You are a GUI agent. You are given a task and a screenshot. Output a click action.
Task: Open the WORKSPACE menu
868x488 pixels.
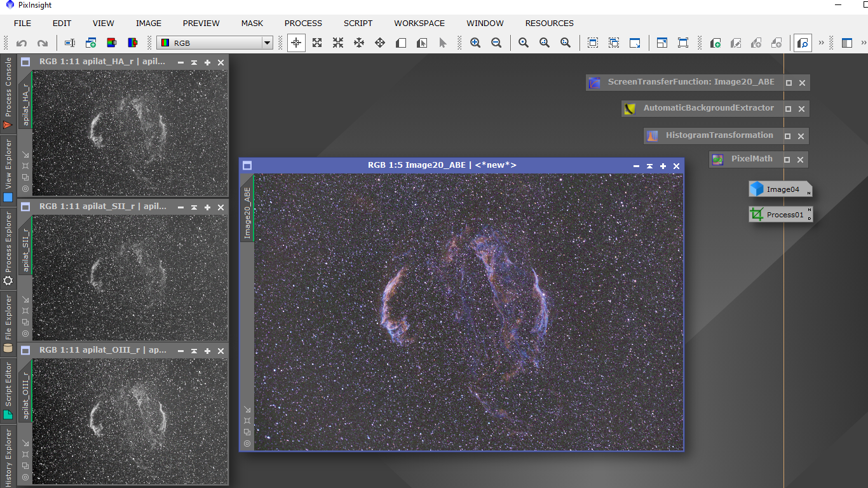[419, 23]
